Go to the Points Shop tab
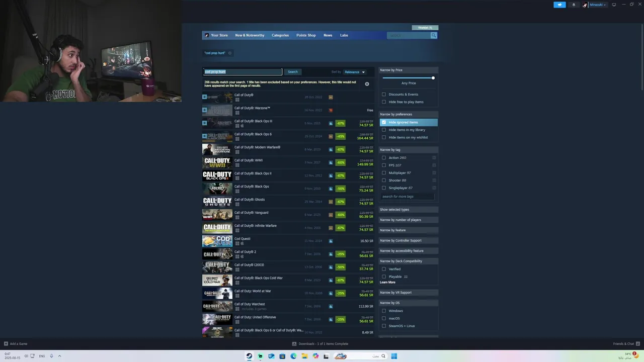The image size is (644, 362). point(306,35)
